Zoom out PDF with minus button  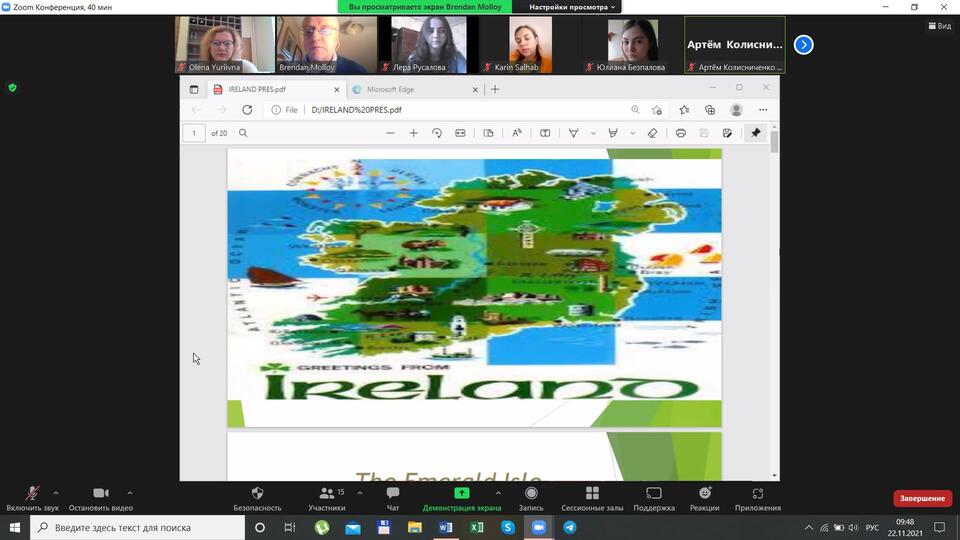tap(390, 133)
